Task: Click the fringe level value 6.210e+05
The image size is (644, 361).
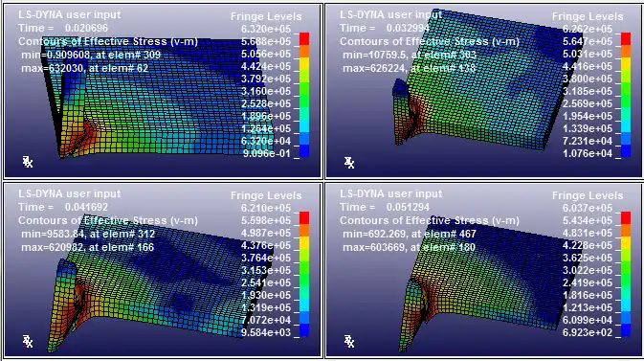Action: (x=266, y=208)
